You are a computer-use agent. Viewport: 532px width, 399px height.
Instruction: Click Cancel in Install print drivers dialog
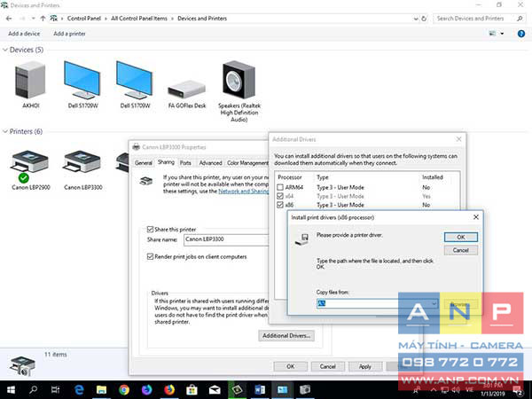click(x=461, y=250)
